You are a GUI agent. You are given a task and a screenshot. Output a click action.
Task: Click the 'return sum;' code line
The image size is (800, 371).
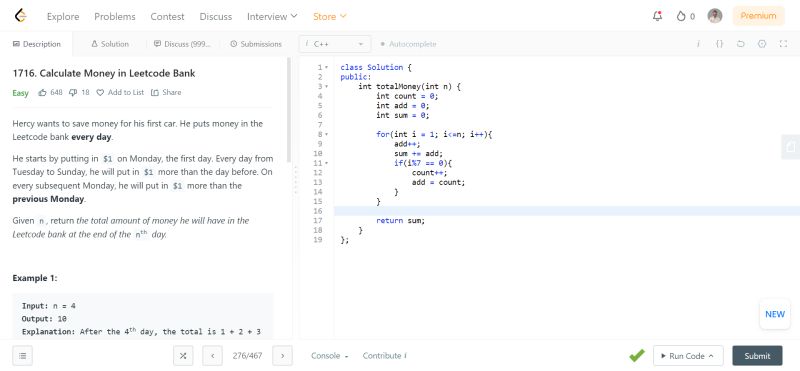pos(401,220)
